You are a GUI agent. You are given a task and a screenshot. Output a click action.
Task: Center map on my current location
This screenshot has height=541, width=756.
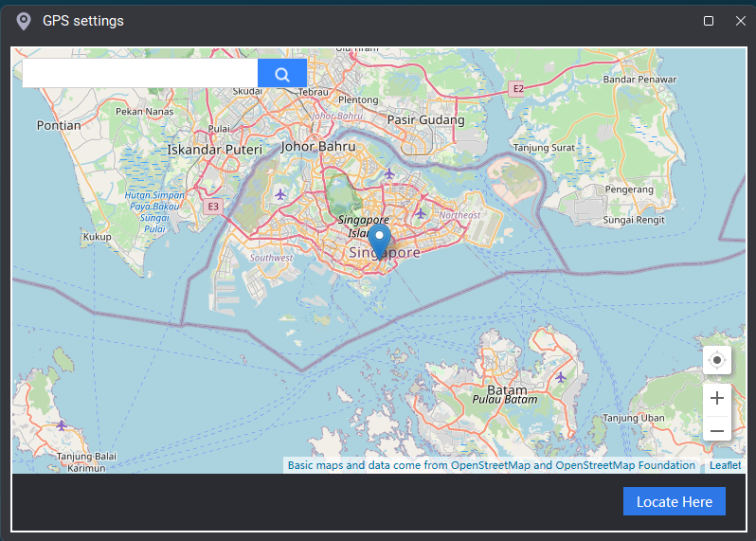[x=717, y=360]
